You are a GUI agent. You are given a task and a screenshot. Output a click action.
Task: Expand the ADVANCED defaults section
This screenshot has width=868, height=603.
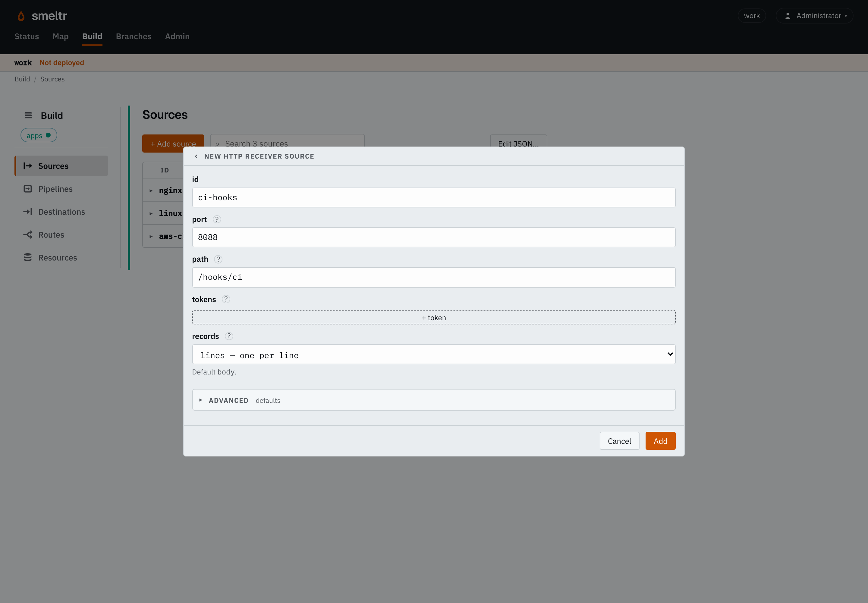434,400
